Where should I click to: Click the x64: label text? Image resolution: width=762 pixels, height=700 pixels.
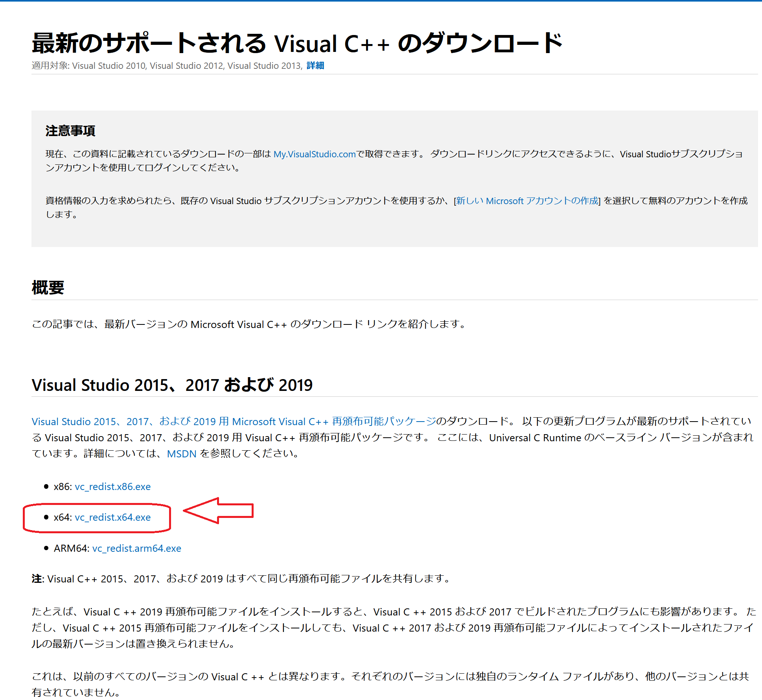[63, 517]
